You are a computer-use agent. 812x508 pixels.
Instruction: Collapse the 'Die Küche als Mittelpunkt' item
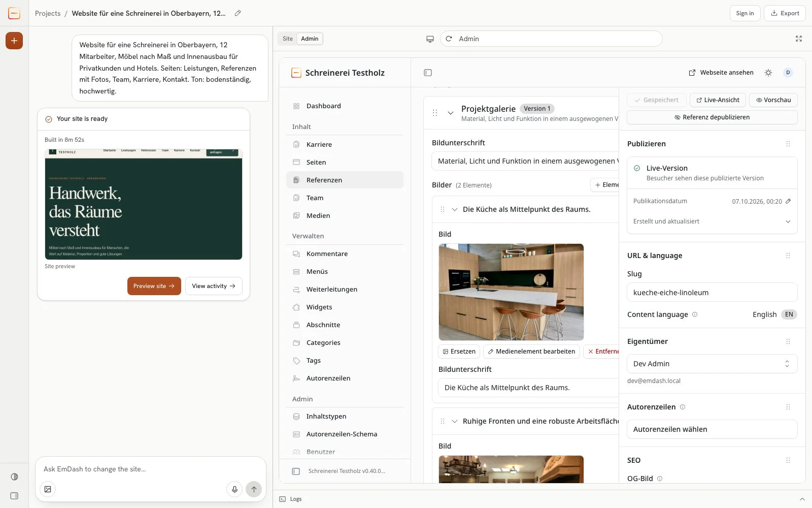(455, 209)
